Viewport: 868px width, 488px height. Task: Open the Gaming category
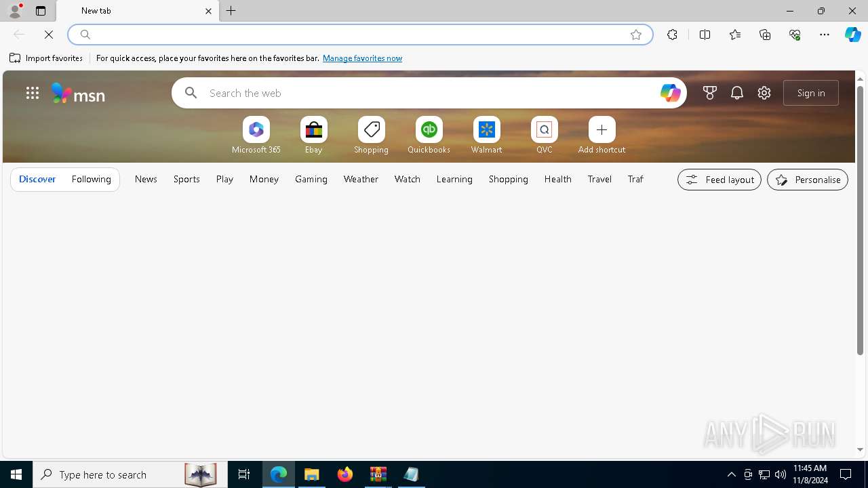click(x=311, y=179)
